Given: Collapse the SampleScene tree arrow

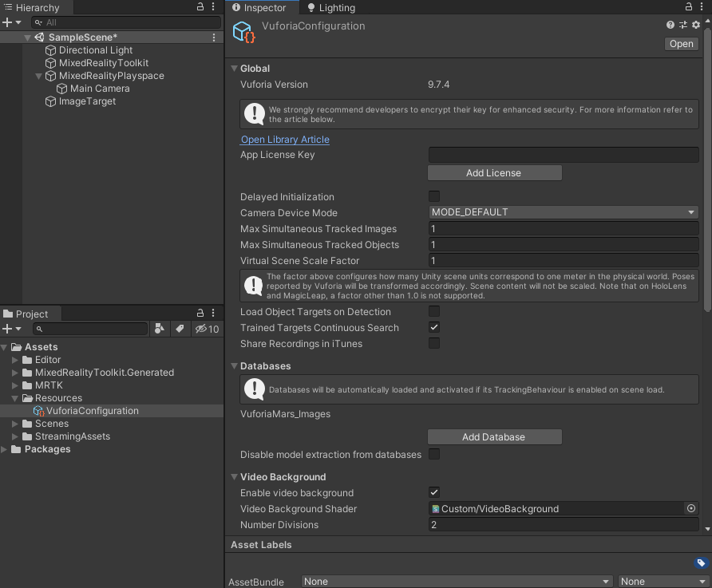Looking at the screenshot, I should pos(28,37).
